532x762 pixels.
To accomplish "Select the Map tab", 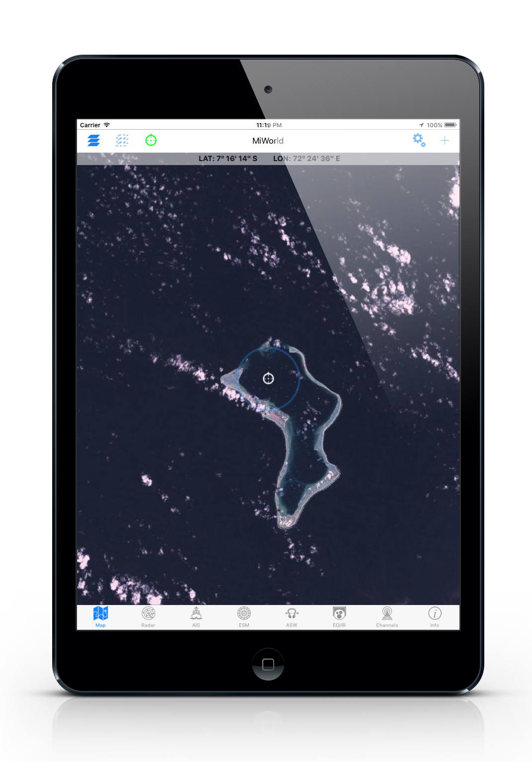I will (101, 617).
